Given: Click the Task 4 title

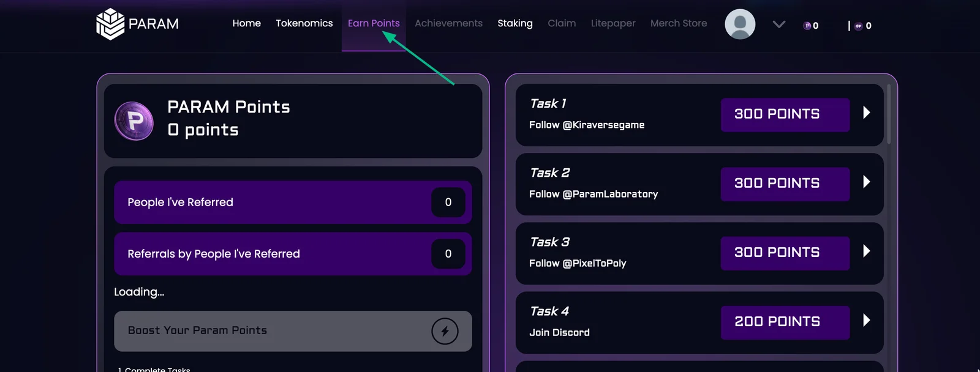Looking at the screenshot, I should coord(549,311).
